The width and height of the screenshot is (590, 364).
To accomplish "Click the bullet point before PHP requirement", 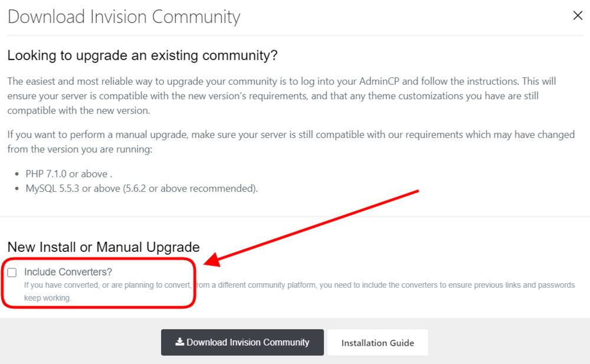I will (17, 175).
